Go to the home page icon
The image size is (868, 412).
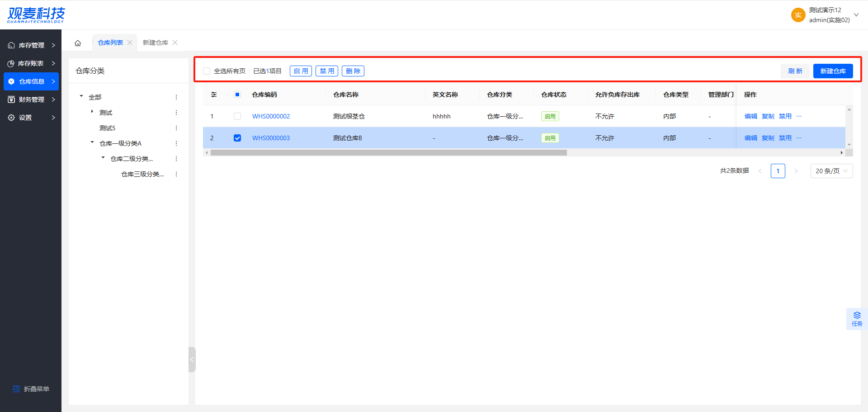78,43
